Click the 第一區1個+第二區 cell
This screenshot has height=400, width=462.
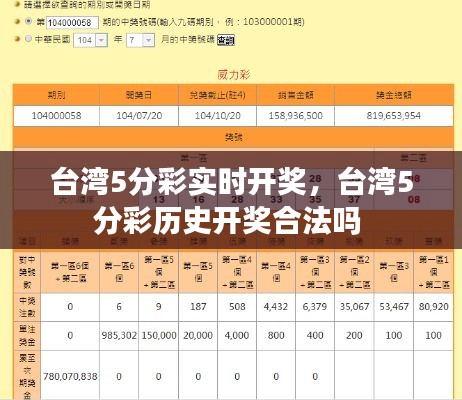click(434, 272)
